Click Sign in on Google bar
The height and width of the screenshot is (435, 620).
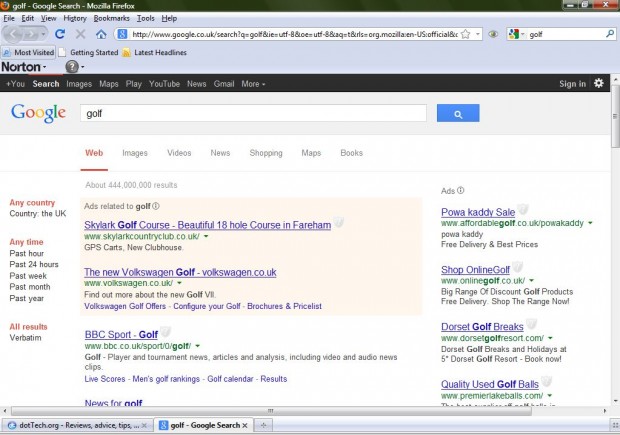point(572,84)
